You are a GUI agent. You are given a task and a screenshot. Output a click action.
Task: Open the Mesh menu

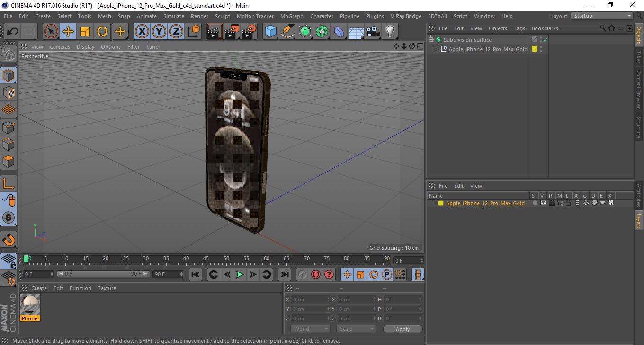pyautogui.click(x=105, y=16)
